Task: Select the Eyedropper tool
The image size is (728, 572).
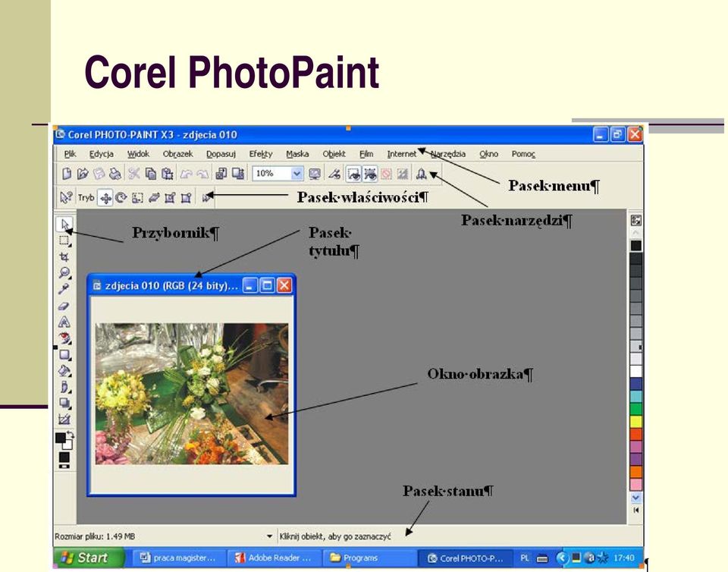Action: [x=64, y=289]
